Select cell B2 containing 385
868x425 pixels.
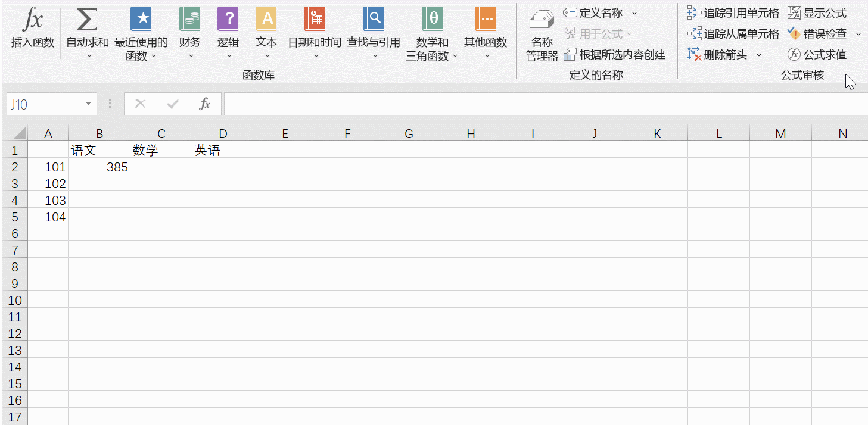coord(99,167)
